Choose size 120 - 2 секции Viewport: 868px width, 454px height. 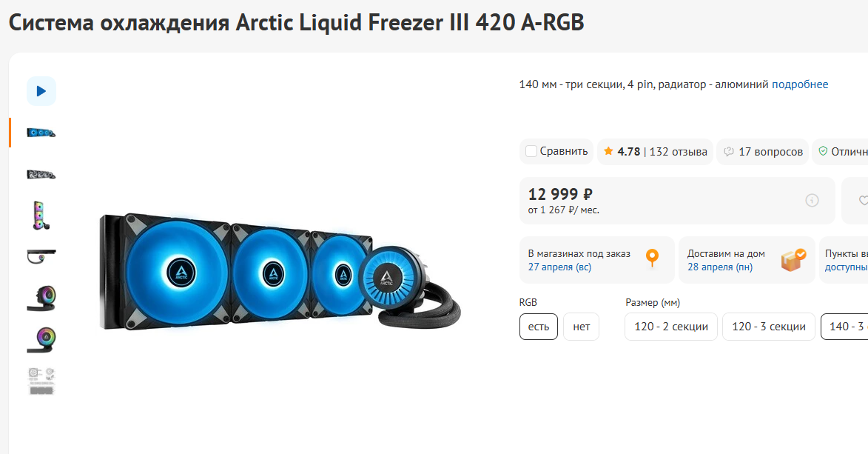point(671,327)
